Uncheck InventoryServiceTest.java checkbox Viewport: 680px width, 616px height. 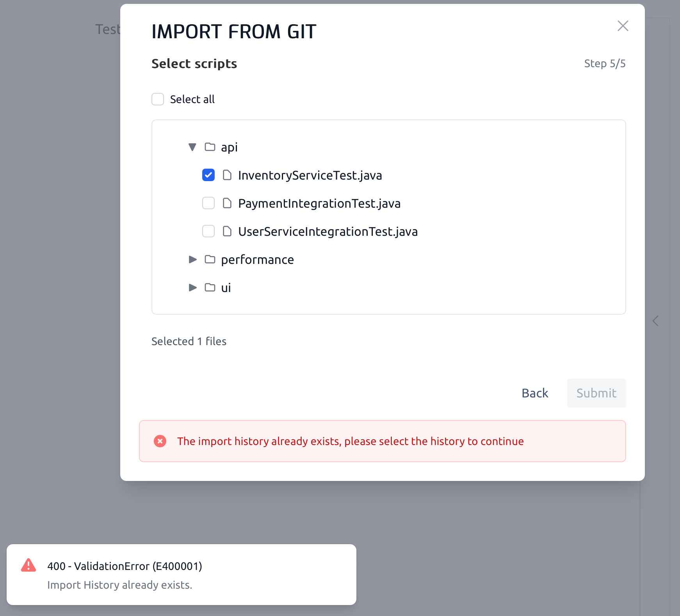point(208,175)
